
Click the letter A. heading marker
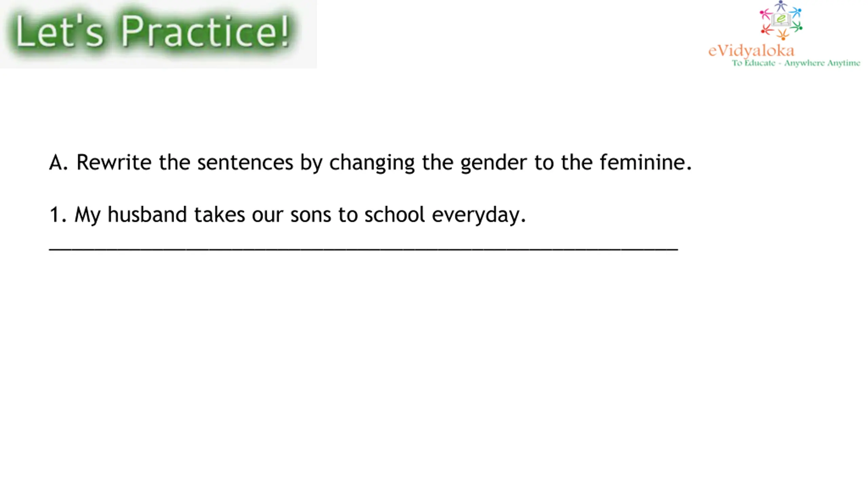59,162
